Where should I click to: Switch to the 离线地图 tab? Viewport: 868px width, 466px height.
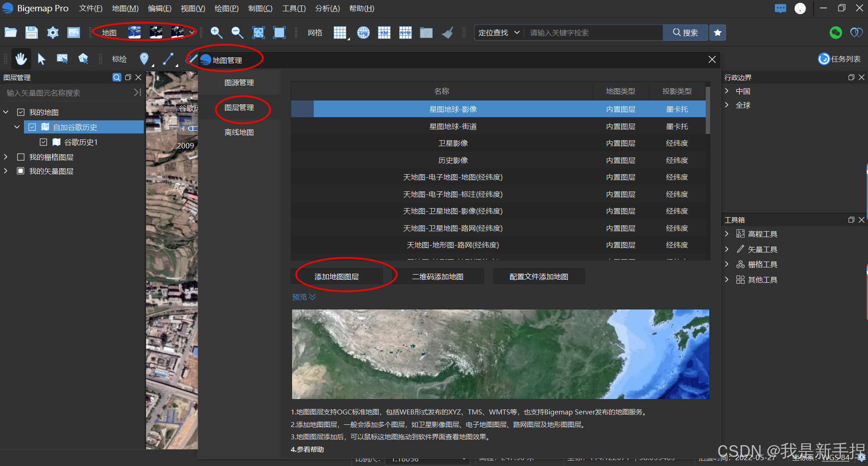pyautogui.click(x=239, y=133)
